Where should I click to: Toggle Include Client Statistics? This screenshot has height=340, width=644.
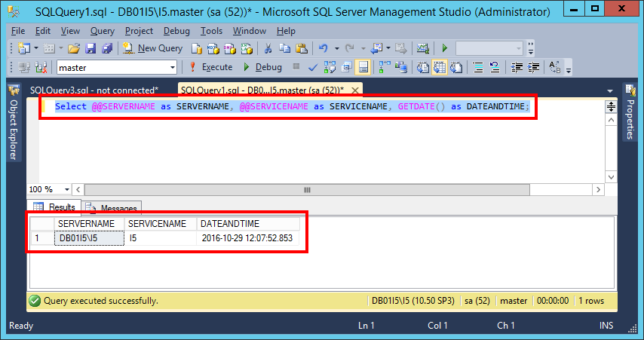[x=401, y=67]
